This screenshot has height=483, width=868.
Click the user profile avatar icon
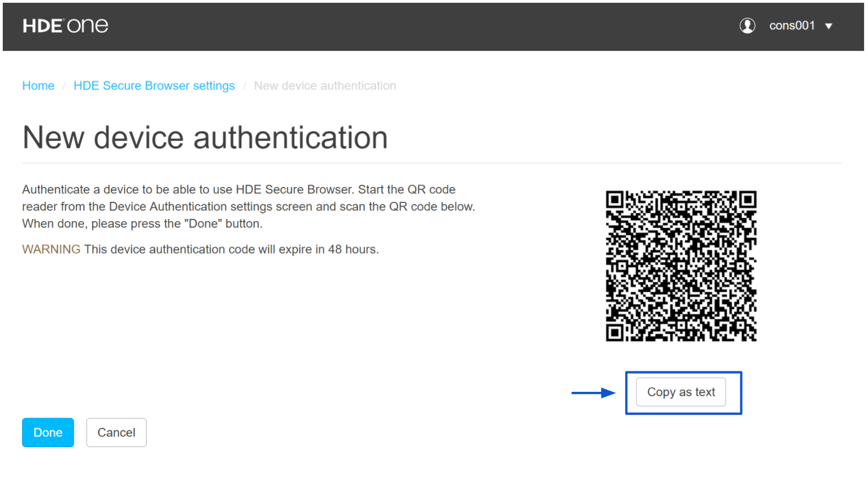[x=747, y=25]
